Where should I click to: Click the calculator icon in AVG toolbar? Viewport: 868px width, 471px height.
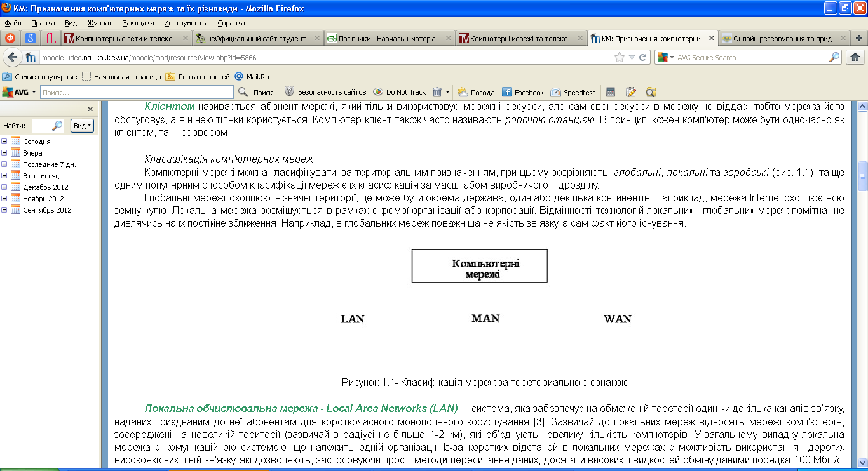click(611, 92)
